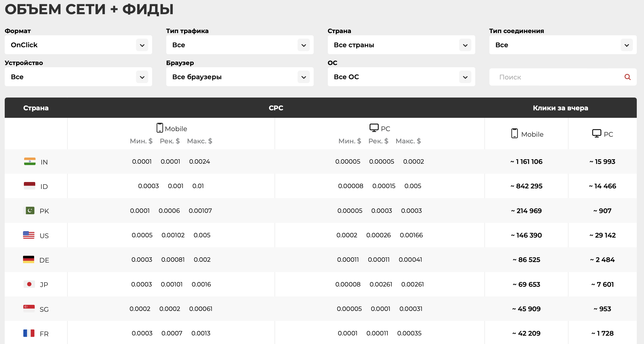Select the SG country code
The width and height of the screenshot is (644, 344).
(44, 309)
